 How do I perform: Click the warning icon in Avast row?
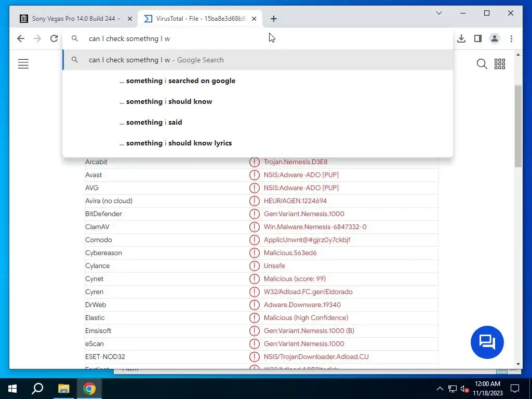click(x=254, y=175)
